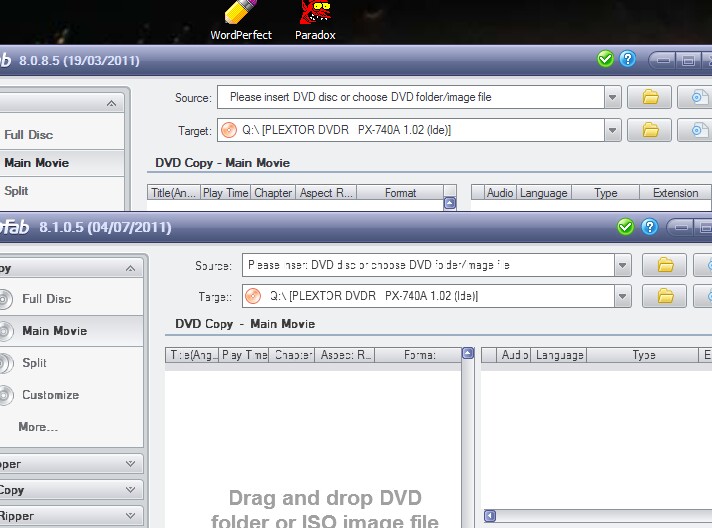Open Target dropdown in 8.0.8.5 window
The image size is (712, 528).
tap(613, 130)
